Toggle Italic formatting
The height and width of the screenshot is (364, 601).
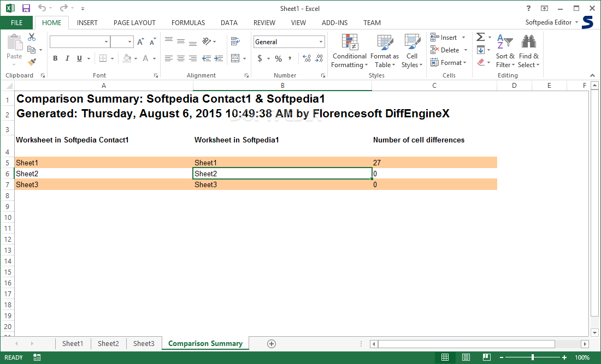click(67, 58)
